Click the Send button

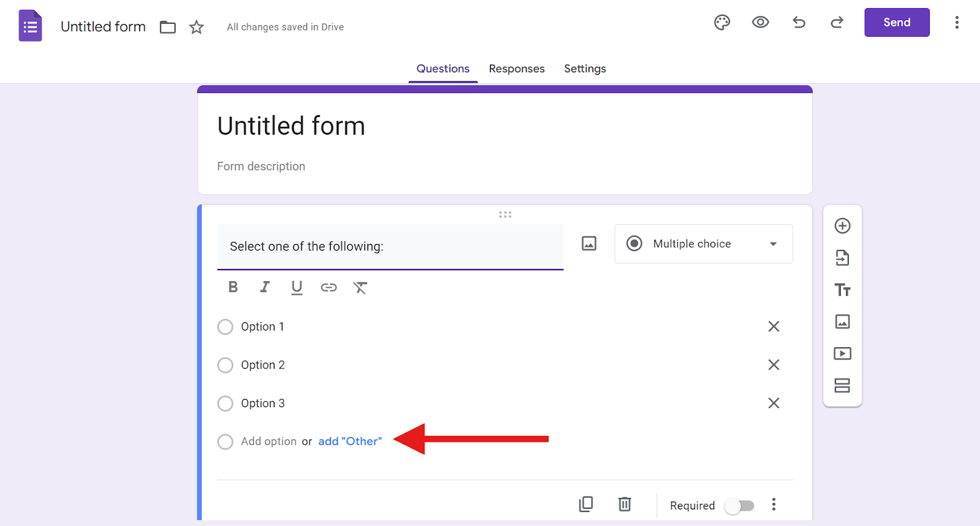897,23
